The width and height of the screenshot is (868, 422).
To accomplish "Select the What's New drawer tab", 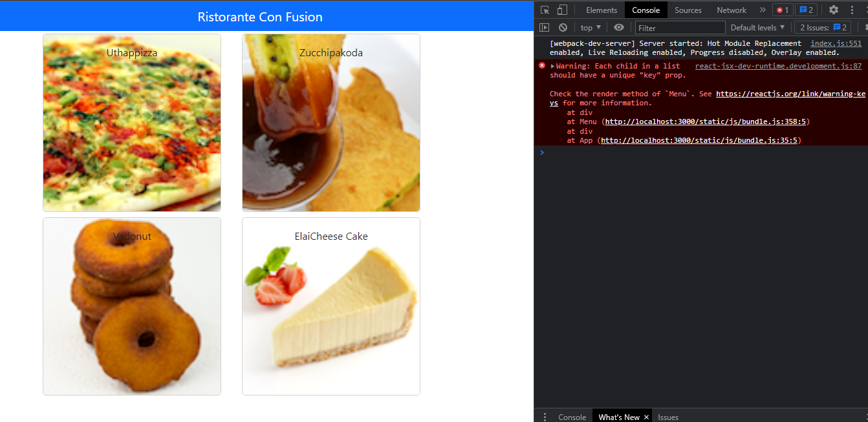I will tap(619, 417).
